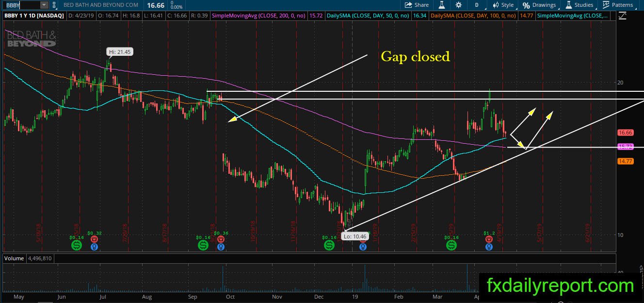Image resolution: width=644 pixels, height=303 pixels.
Task: Click the truncated SimpleMovingAvg (CLOSE,... label
Action: 573,16
